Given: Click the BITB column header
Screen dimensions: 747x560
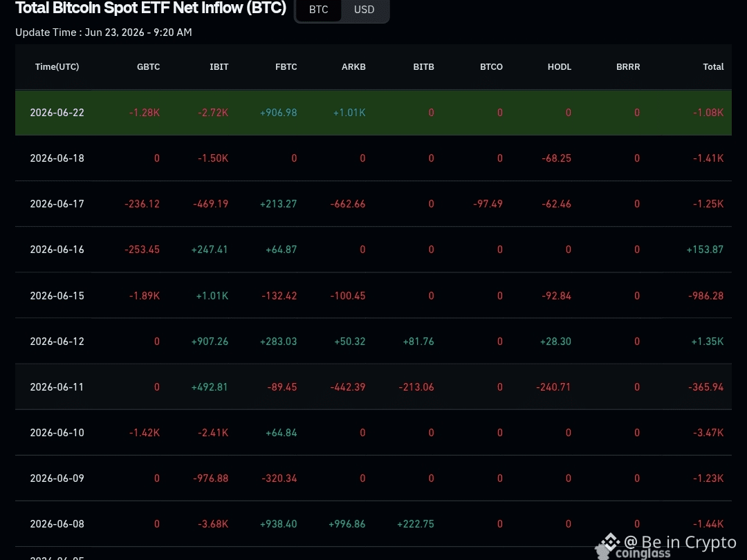Looking at the screenshot, I should (x=423, y=66).
